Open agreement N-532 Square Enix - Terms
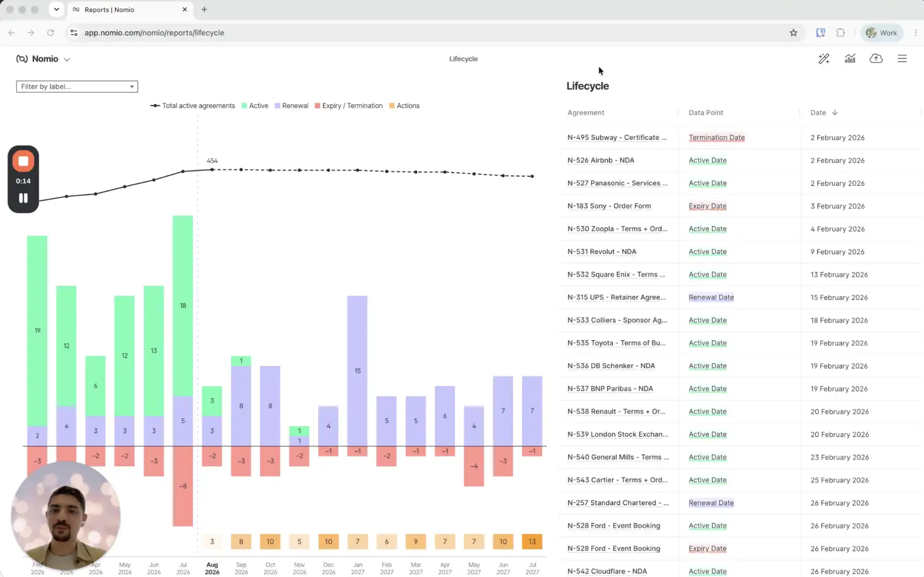924x577 pixels. click(x=617, y=274)
